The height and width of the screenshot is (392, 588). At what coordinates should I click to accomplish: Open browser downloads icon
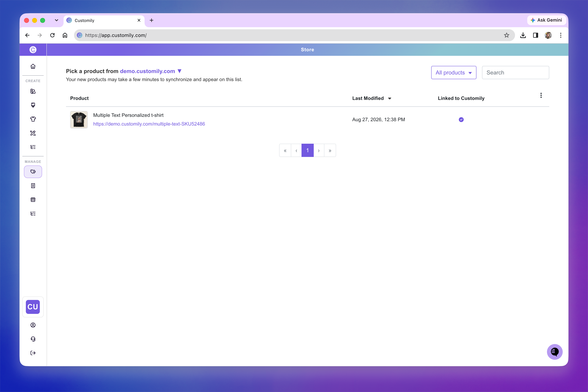click(523, 35)
